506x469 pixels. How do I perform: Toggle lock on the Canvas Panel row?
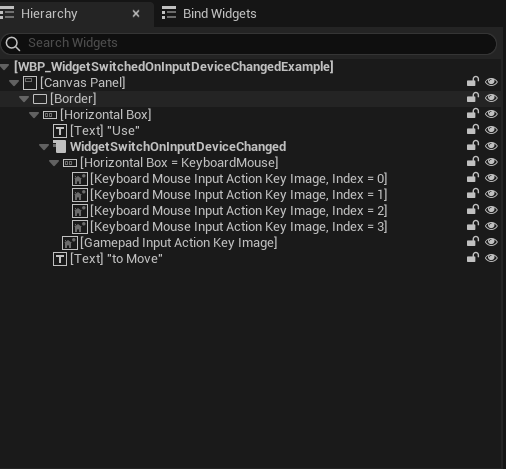coord(473,82)
